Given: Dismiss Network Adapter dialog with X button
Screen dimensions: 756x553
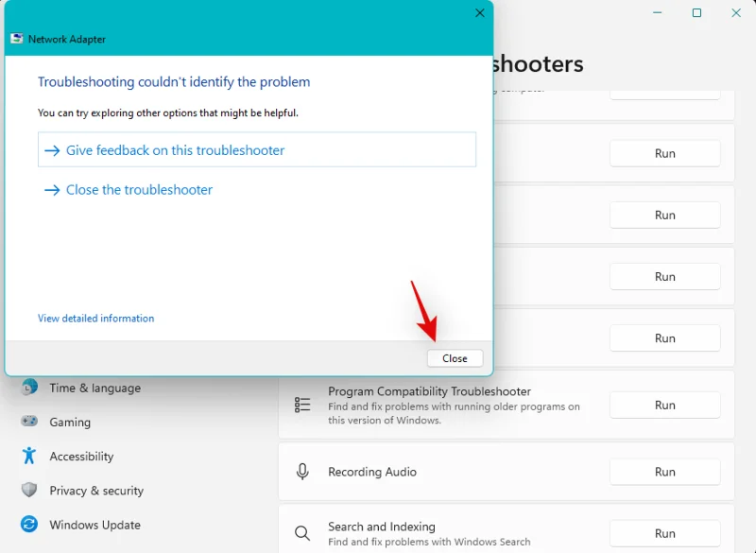Looking at the screenshot, I should (479, 13).
